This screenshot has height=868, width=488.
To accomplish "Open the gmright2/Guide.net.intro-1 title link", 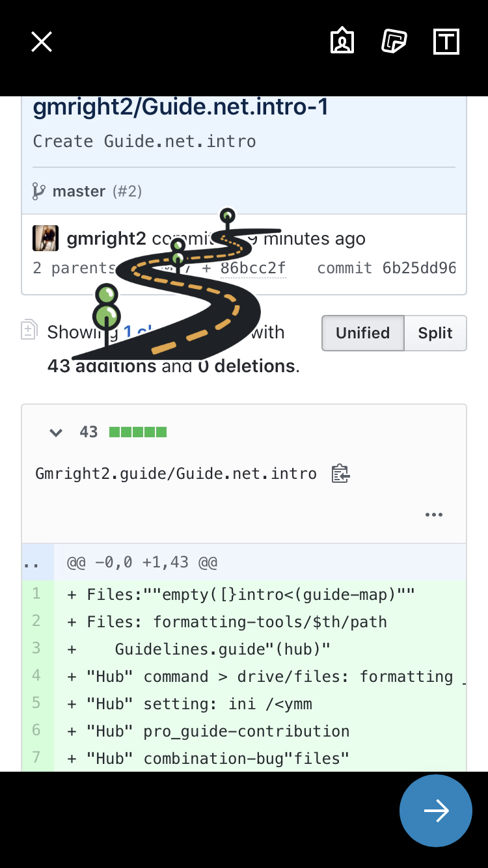I will point(180,106).
